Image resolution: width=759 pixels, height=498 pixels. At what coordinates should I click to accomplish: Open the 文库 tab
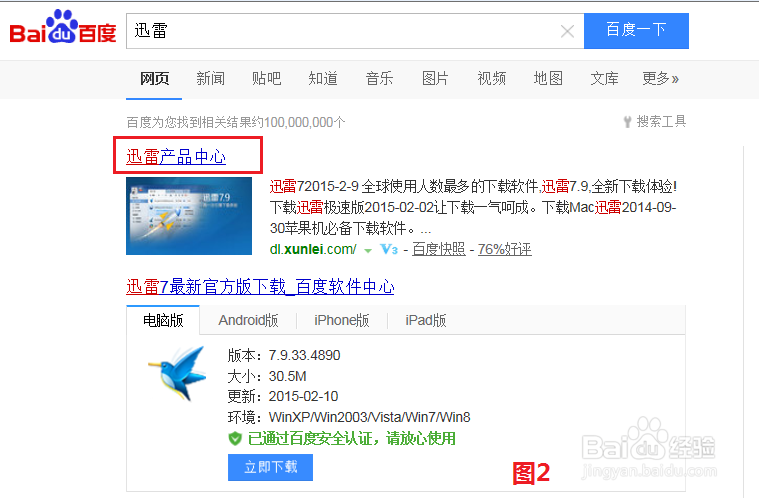click(x=604, y=78)
